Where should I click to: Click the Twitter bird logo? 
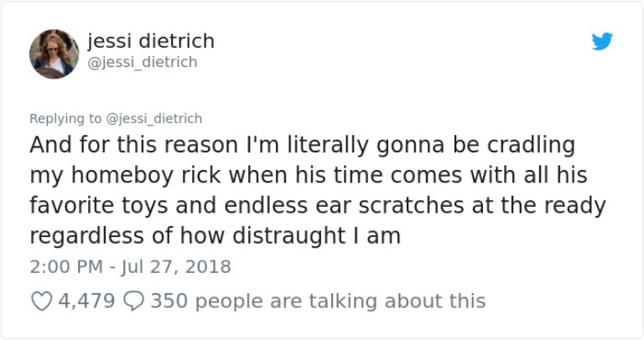[x=602, y=41]
